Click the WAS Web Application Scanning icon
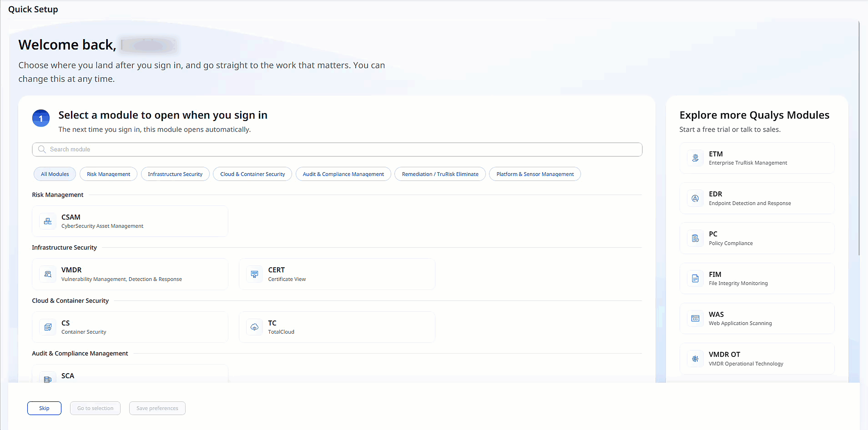Image resolution: width=868 pixels, height=430 pixels. coord(695,319)
